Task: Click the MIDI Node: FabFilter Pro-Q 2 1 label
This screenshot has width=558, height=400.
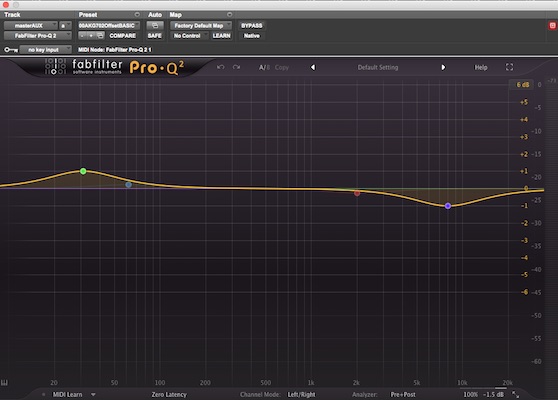Action: click(115, 49)
